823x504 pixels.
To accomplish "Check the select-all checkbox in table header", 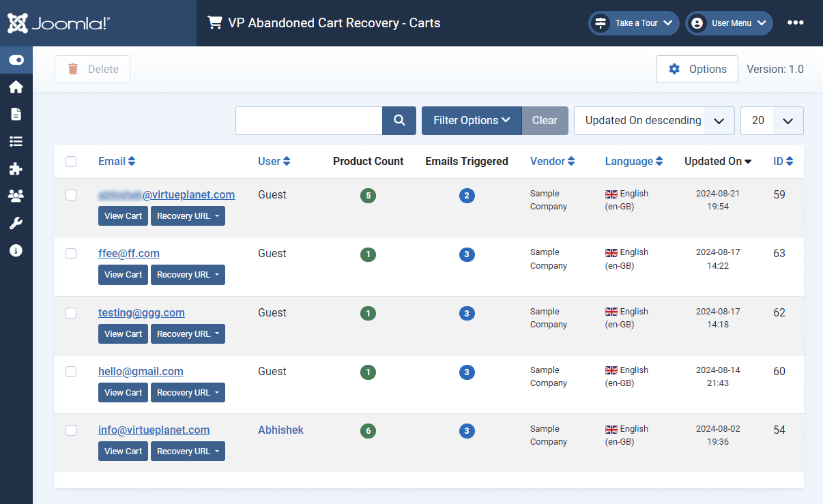I will click(x=71, y=162).
